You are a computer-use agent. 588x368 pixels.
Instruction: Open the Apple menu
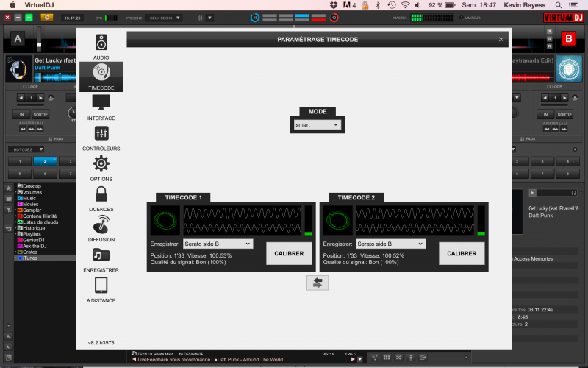pos(12,5)
